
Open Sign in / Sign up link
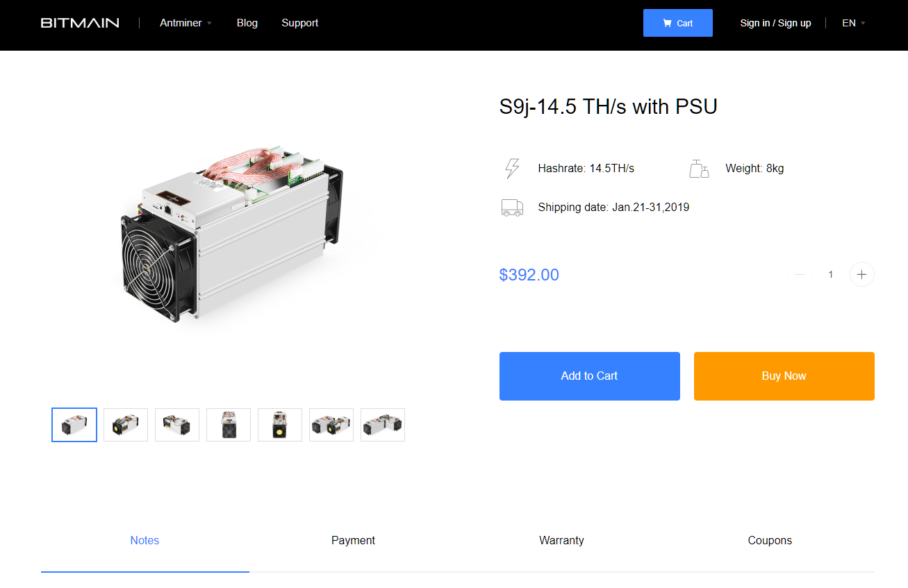(x=775, y=23)
